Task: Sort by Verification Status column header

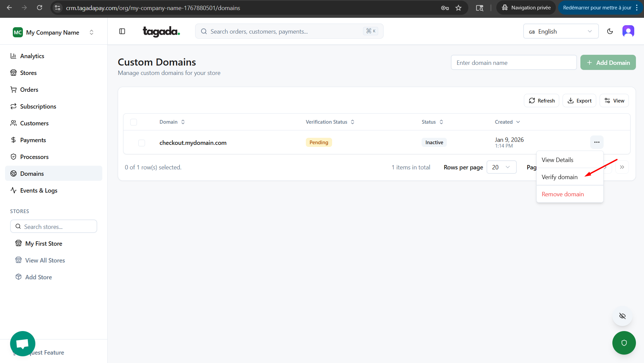Action: [x=330, y=122]
